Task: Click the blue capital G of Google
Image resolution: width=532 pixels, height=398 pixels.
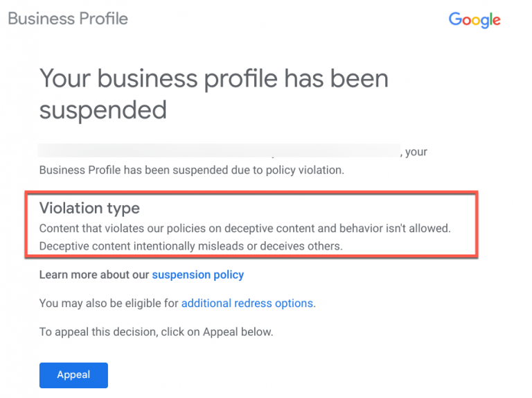Action: (456, 19)
